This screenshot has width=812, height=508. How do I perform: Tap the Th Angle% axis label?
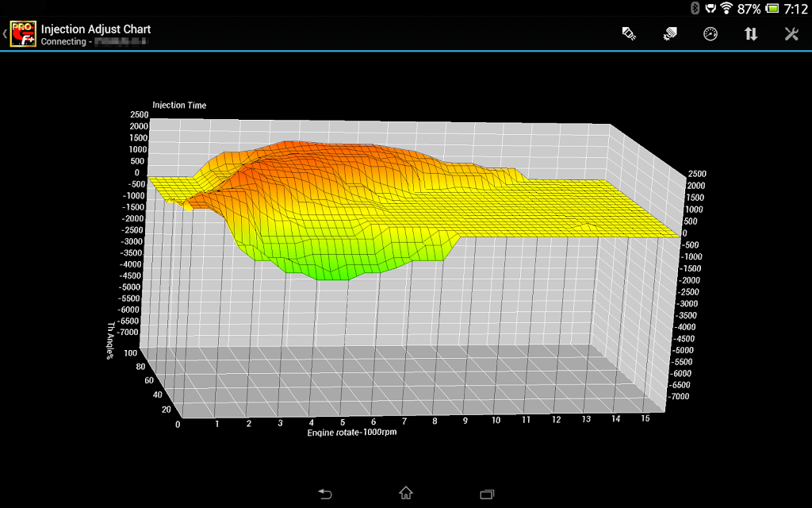tap(110, 341)
